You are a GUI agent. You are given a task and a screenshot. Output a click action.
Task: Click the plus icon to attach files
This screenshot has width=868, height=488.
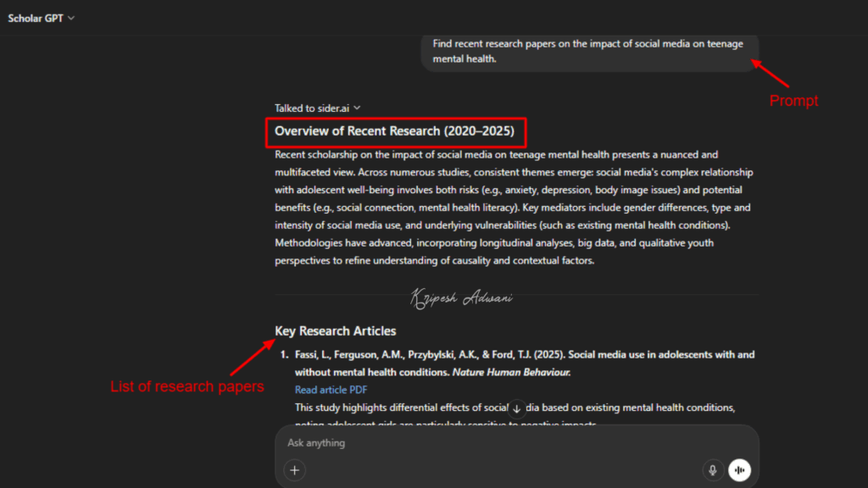pyautogui.click(x=295, y=470)
